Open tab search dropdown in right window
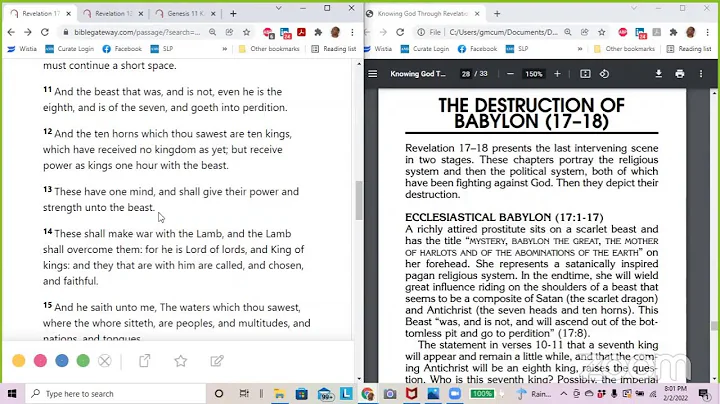 (634, 8)
